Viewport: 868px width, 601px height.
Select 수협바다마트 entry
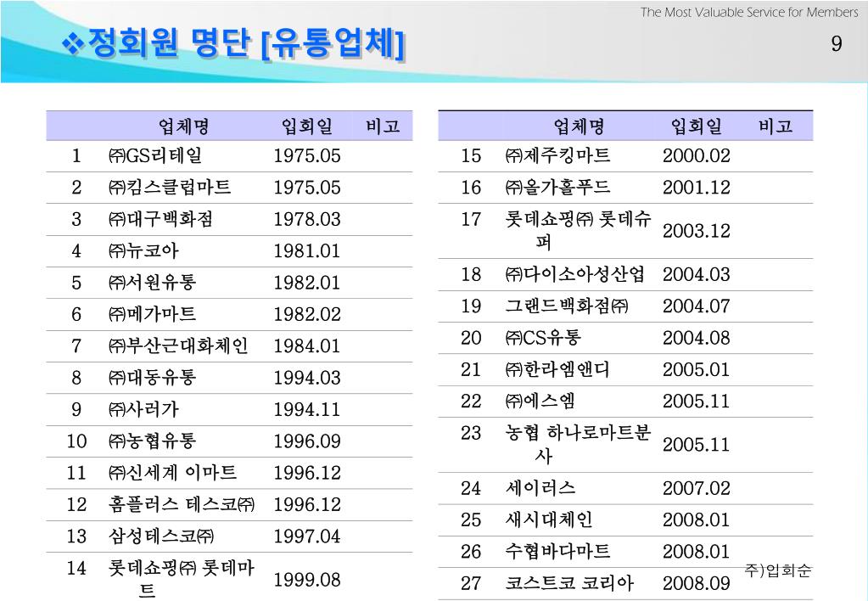point(557,551)
